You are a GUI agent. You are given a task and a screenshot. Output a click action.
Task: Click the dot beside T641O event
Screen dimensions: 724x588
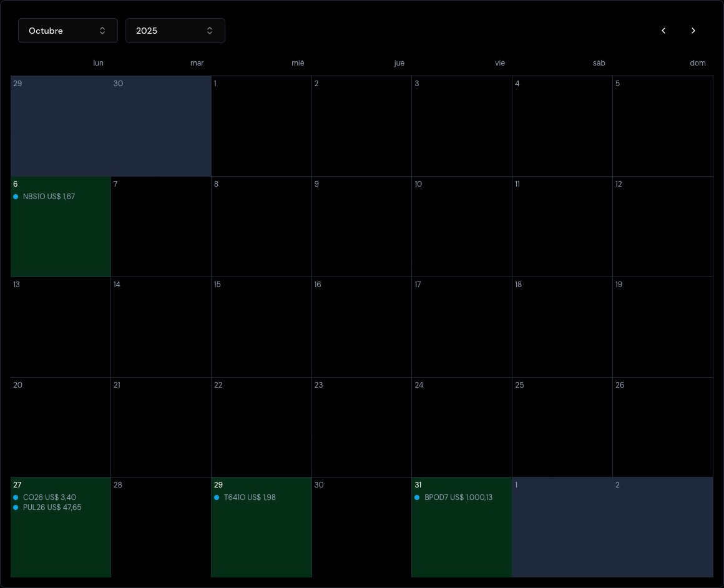tap(217, 497)
